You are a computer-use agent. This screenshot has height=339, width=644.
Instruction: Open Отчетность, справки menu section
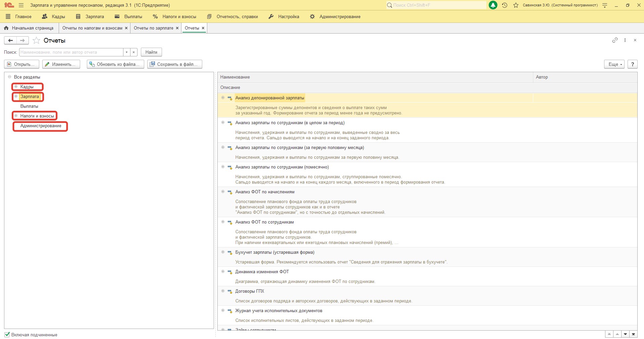click(x=232, y=16)
